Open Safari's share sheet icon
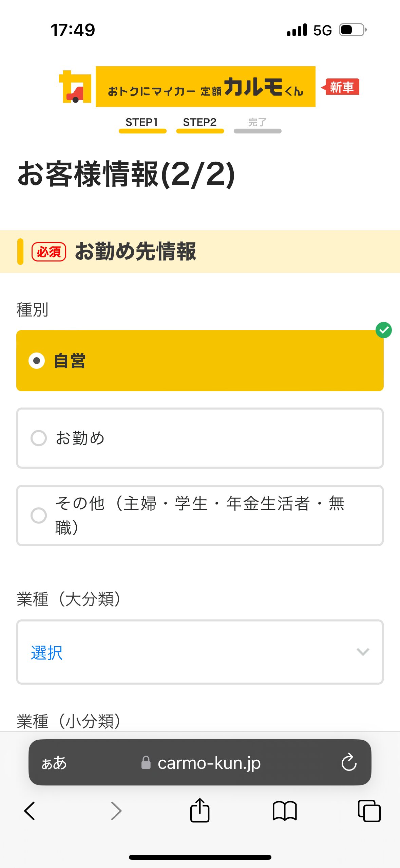 200,811
